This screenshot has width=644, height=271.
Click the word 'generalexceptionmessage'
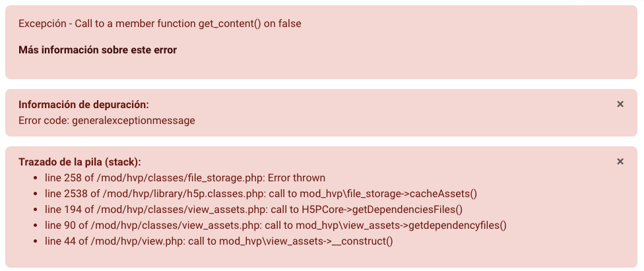(x=133, y=121)
